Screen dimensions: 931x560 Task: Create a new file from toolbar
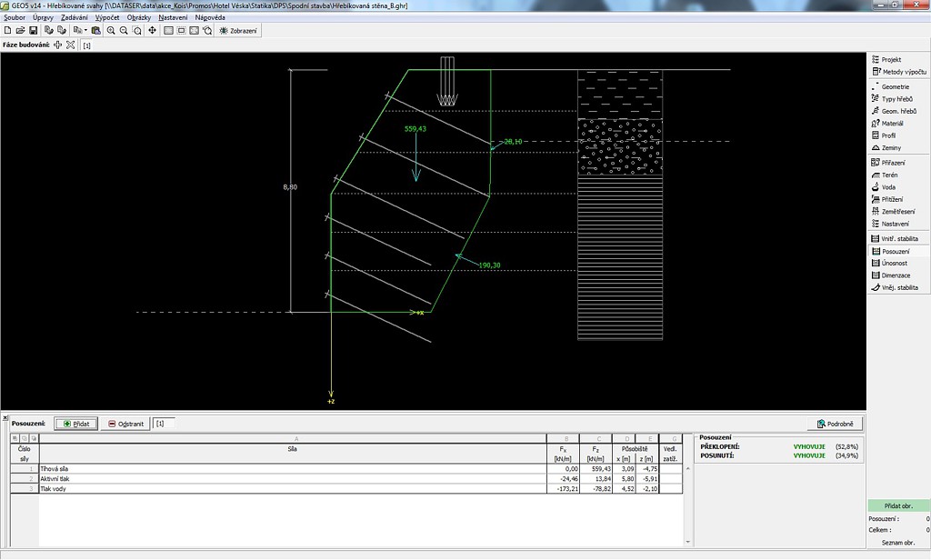click(x=7, y=30)
